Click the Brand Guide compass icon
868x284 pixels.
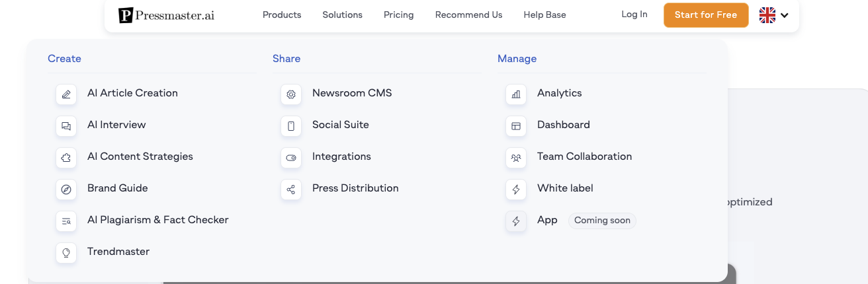[66, 190]
